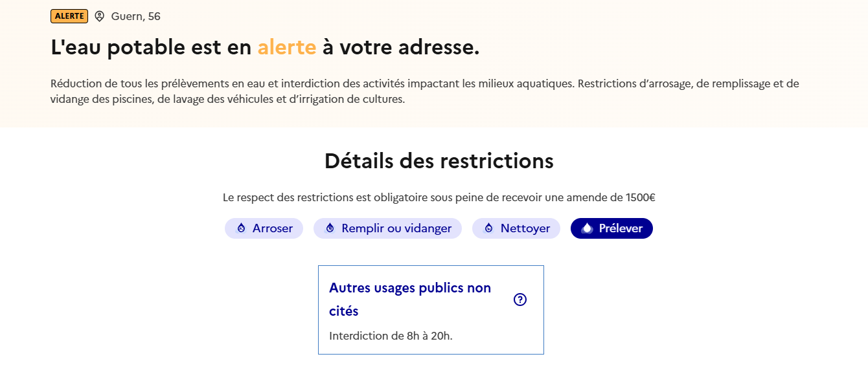Select the Arroser filter tab
This screenshot has height=372, width=868.
[264, 228]
